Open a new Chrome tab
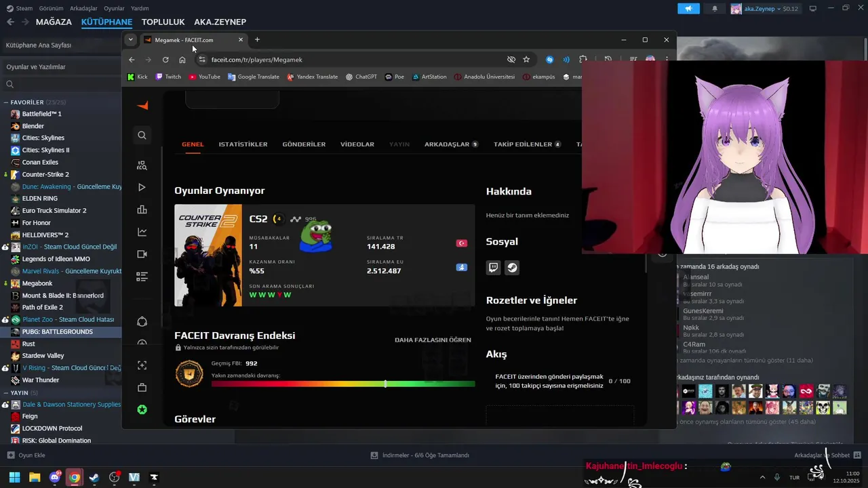This screenshot has width=868, height=488. click(x=257, y=39)
